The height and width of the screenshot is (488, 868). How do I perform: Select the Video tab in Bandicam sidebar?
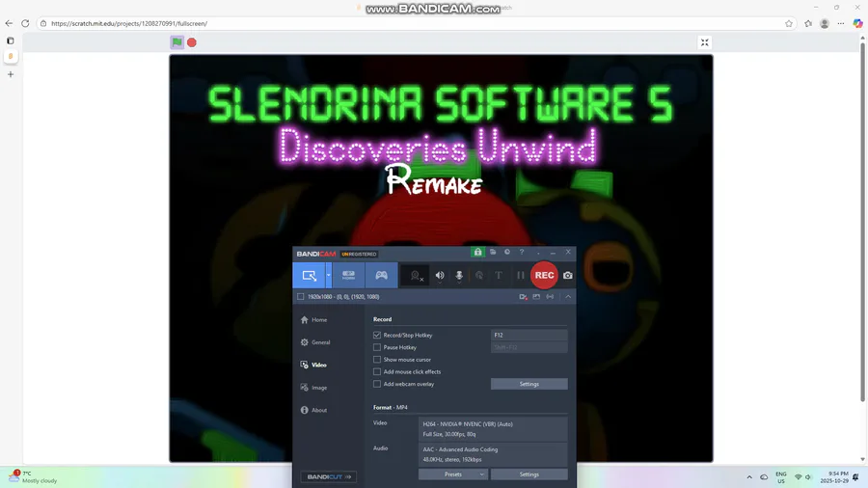click(x=313, y=366)
